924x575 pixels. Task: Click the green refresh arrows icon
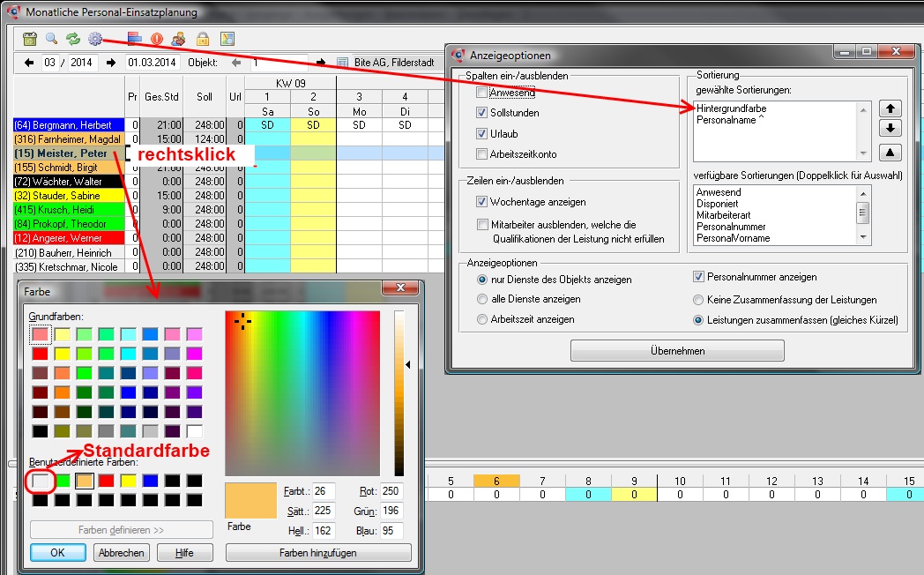73,39
